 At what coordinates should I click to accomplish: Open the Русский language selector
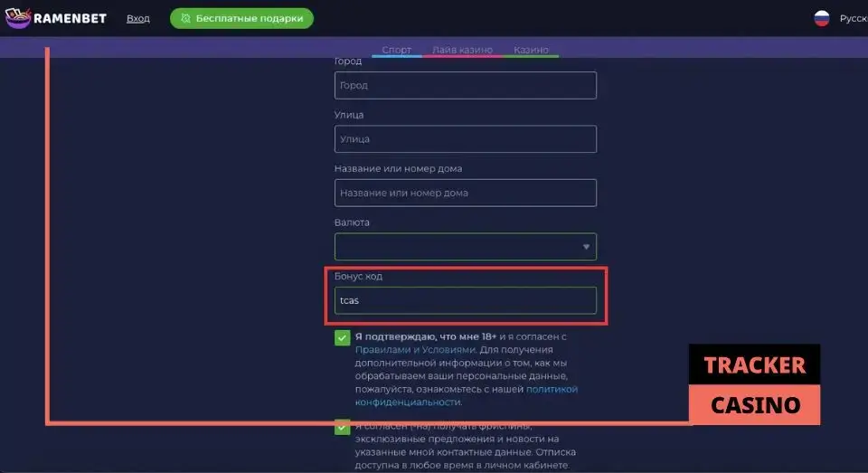point(853,18)
